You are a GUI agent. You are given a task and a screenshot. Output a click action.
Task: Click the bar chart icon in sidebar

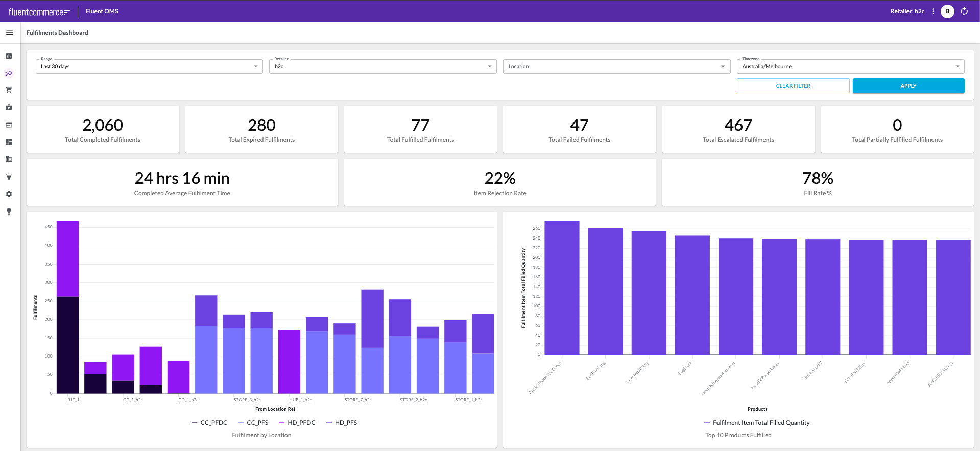click(9, 56)
